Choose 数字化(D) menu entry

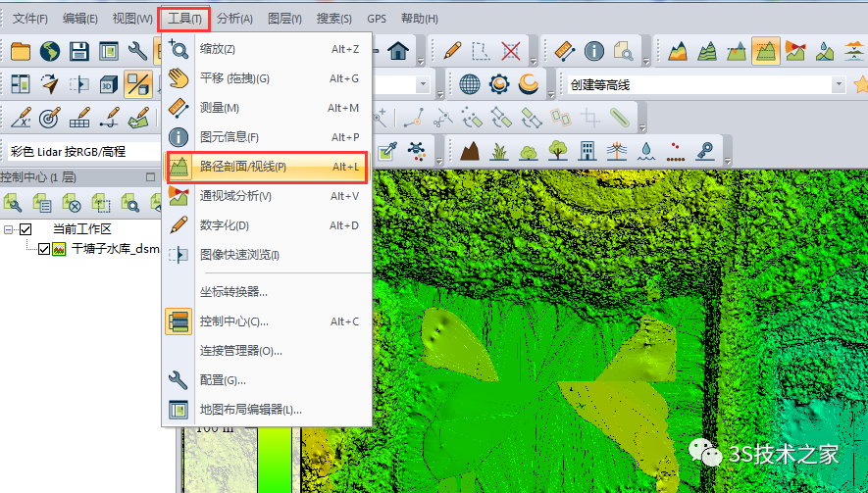pyautogui.click(x=268, y=225)
